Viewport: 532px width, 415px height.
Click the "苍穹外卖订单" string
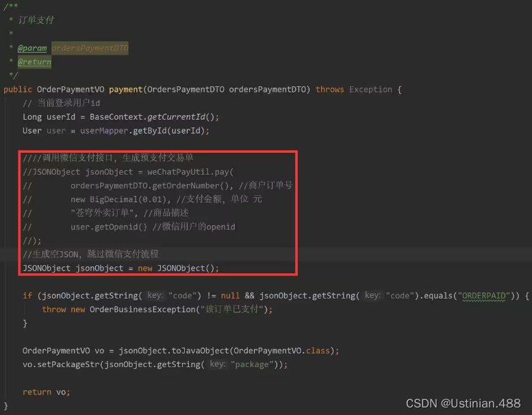pyautogui.click(x=102, y=213)
